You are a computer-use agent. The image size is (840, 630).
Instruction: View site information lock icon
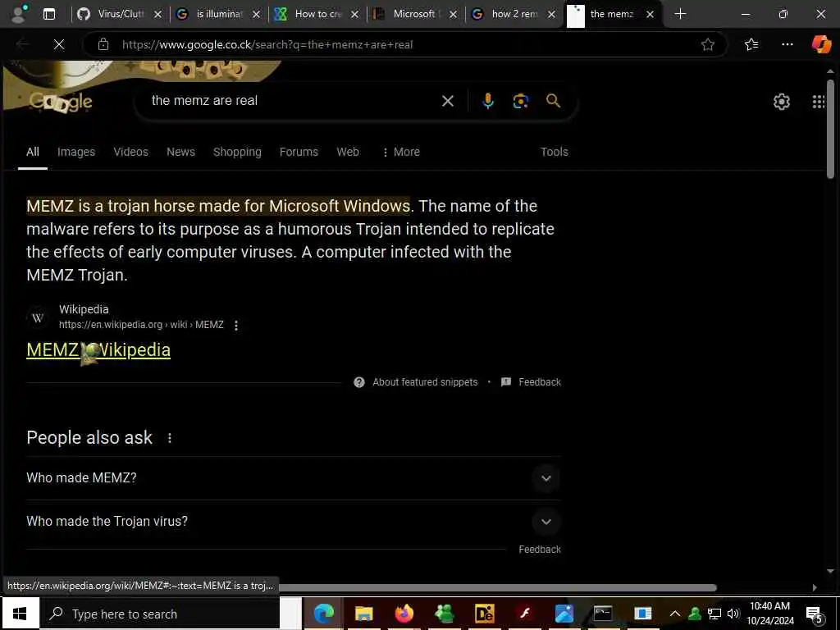coord(103,44)
